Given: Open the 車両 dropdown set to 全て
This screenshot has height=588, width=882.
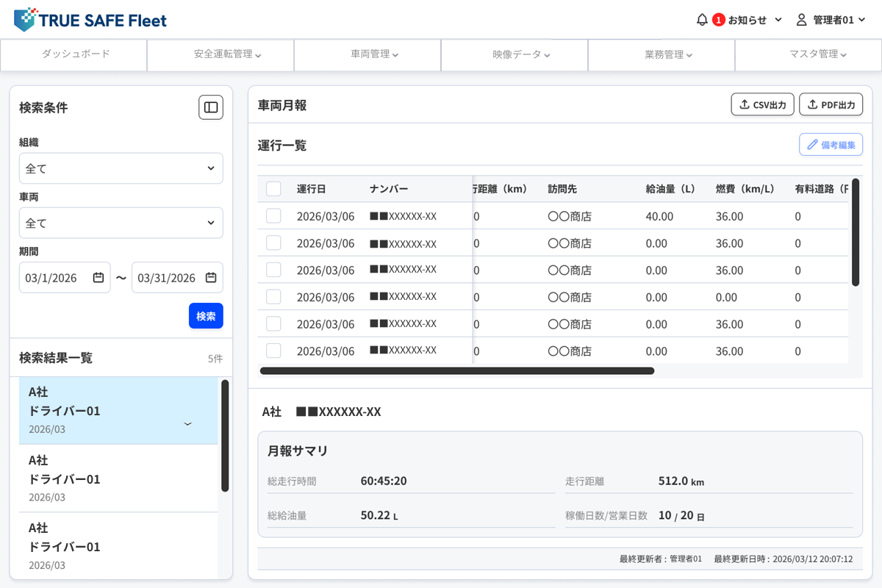Looking at the screenshot, I should [x=121, y=223].
